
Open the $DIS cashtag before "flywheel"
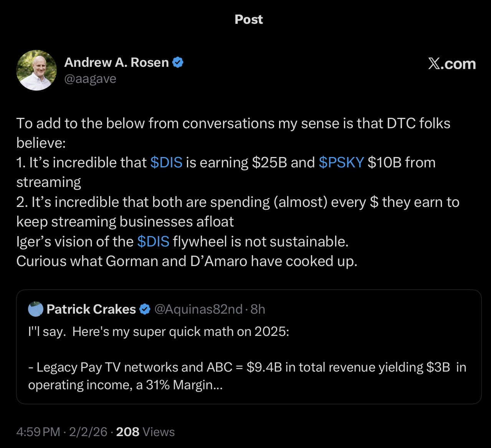click(x=153, y=241)
